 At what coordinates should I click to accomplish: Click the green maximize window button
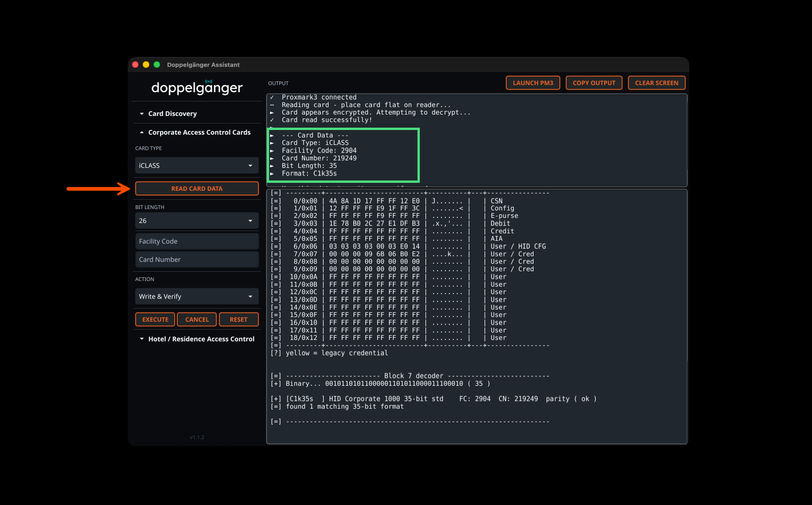157,65
